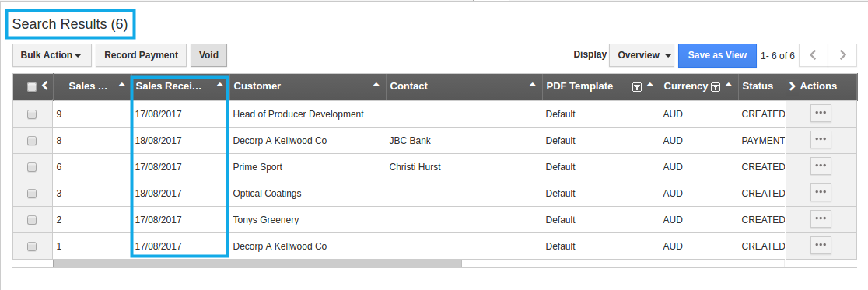The width and height of the screenshot is (868, 290).
Task: Open actions menu for Tonys Greenery row
Action: pyautogui.click(x=821, y=219)
